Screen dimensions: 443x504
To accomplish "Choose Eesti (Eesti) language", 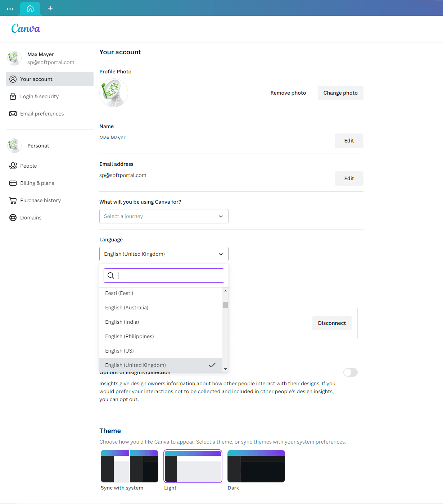I will click(x=161, y=293).
